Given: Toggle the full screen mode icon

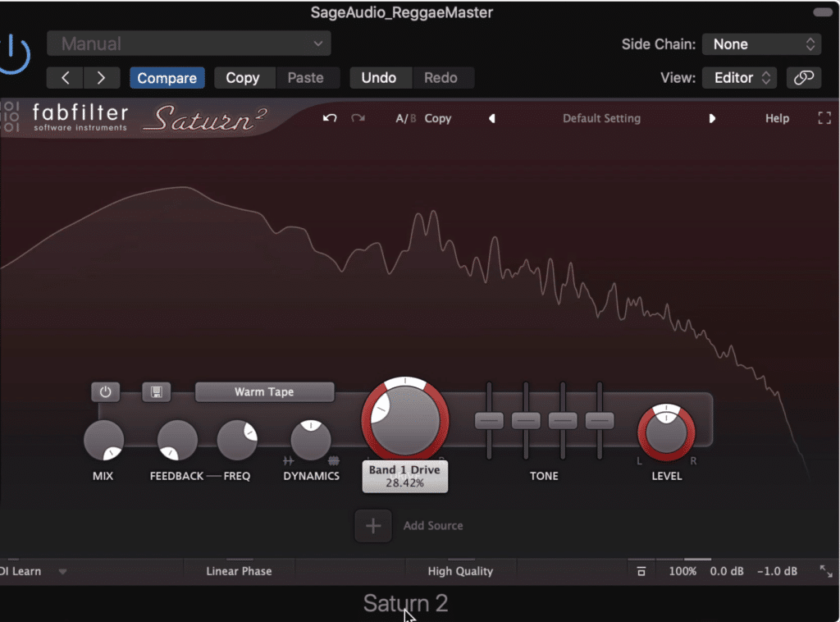Looking at the screenshot, I should (x=824, y=118).
